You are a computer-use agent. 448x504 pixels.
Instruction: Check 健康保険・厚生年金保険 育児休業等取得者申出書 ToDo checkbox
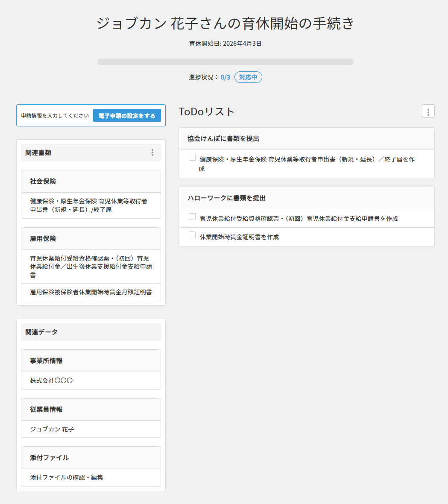click(x=192, y=157)
